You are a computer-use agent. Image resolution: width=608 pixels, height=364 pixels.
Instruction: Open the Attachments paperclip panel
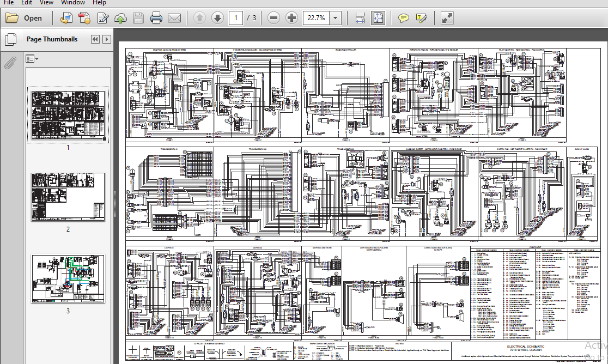click(10, 63)
